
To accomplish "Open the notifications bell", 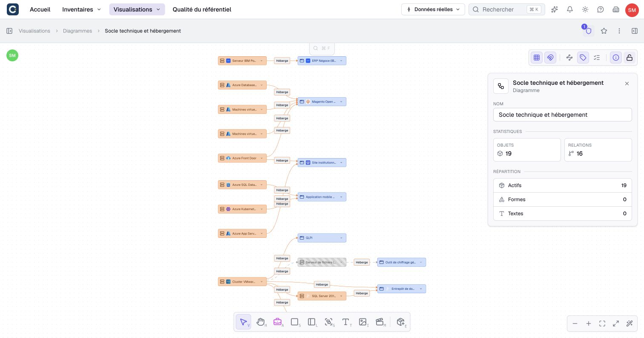I will (x=570, y=9).
